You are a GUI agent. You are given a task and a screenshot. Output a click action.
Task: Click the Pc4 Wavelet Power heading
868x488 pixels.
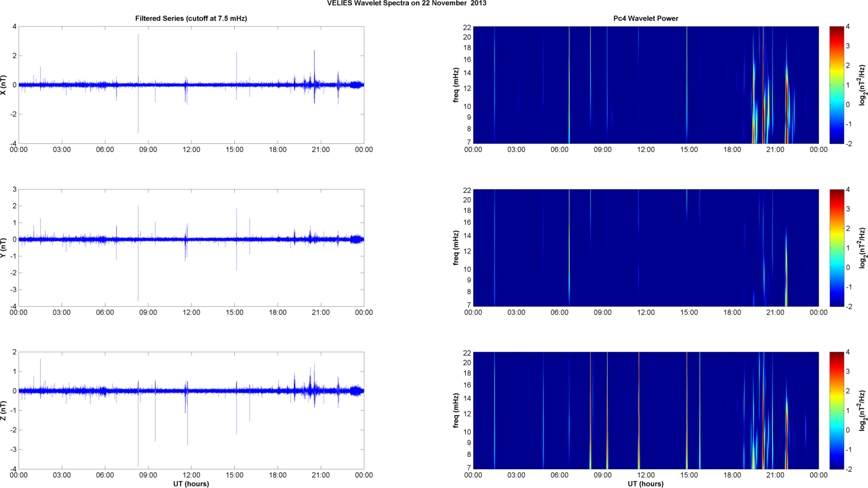645,18
